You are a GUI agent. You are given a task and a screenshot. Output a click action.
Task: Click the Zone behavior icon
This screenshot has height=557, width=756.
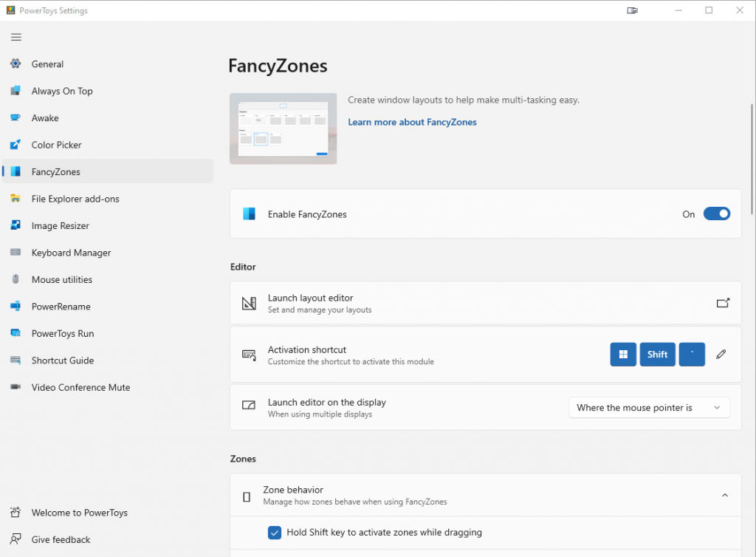click(247, 496)
